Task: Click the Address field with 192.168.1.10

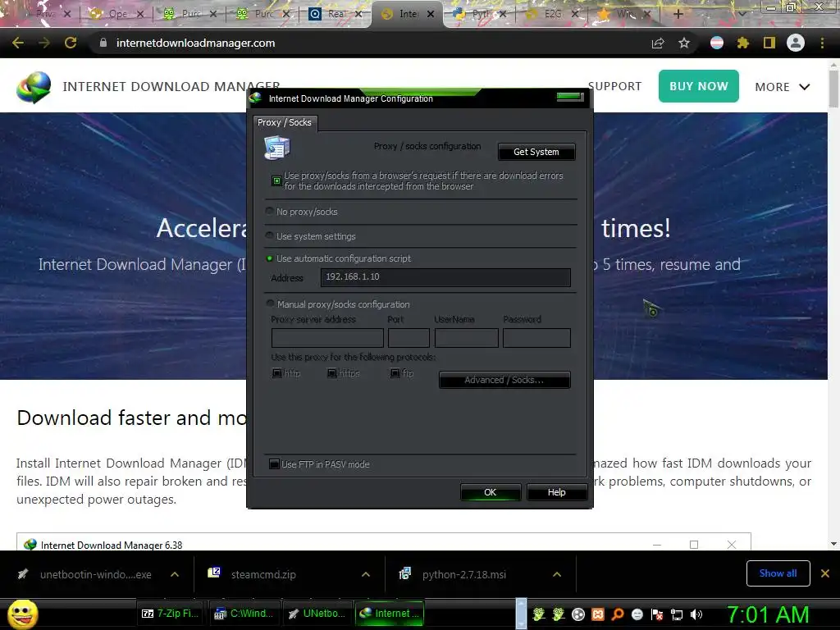Action: [x=445, y=277]
